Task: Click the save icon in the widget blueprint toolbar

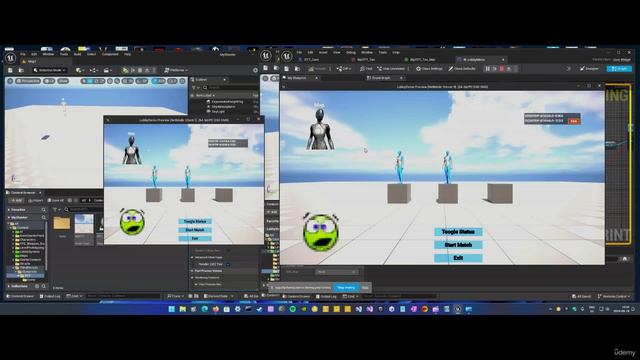Action: (287, 69)
